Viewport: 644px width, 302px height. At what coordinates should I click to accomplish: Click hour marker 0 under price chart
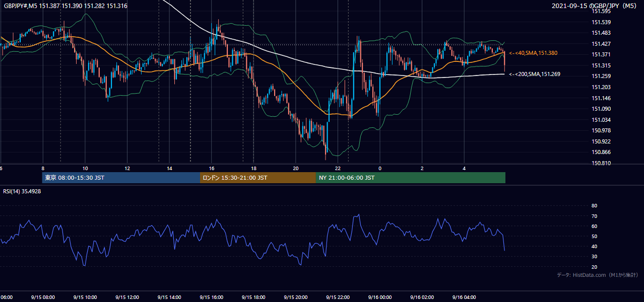pyautogui.click(x=380, y=168)
